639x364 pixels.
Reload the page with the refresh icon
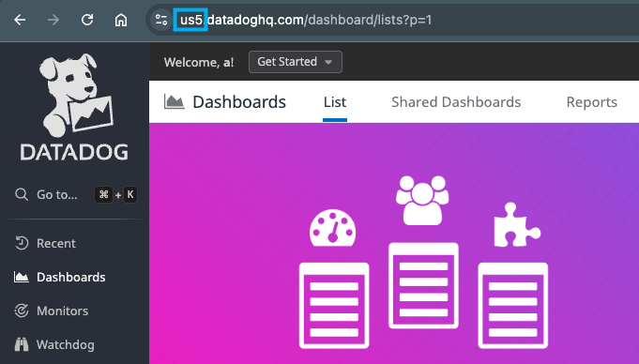87,20
